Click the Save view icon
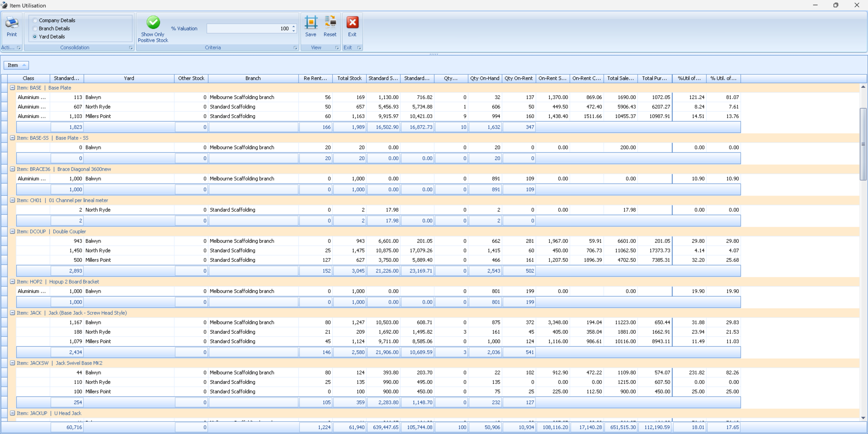Screen dimensions: 868x434 coord(311,23)
